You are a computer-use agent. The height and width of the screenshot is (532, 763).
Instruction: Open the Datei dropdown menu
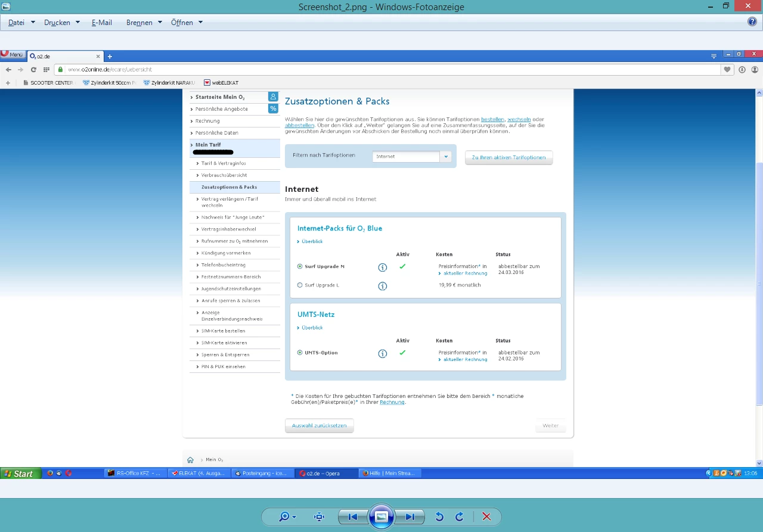pyautogui.click(x=21, y=23)
